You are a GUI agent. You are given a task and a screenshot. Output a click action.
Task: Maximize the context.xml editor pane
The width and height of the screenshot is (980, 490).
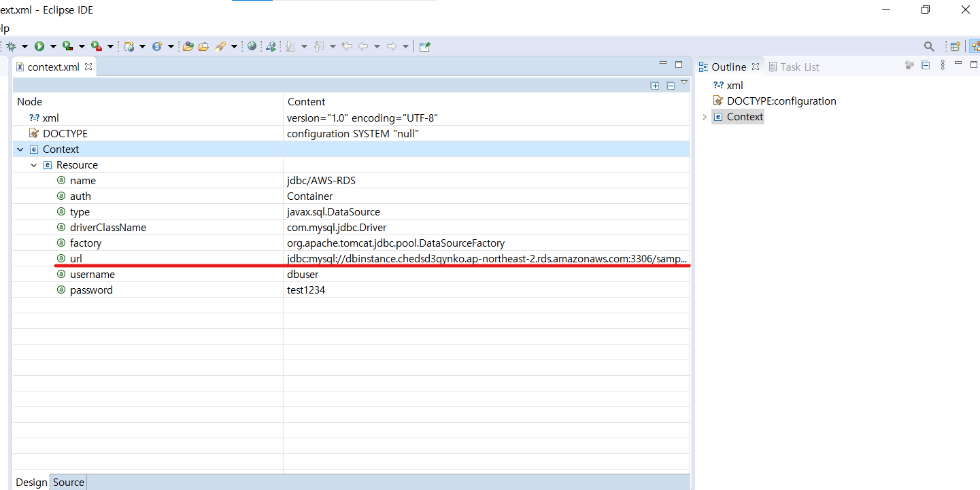pyautogui.click(x=678, y=64)
